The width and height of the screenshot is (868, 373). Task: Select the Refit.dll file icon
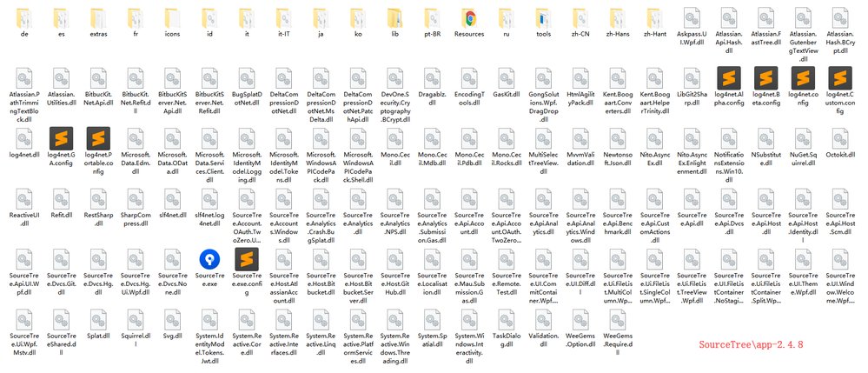(62, 199)
